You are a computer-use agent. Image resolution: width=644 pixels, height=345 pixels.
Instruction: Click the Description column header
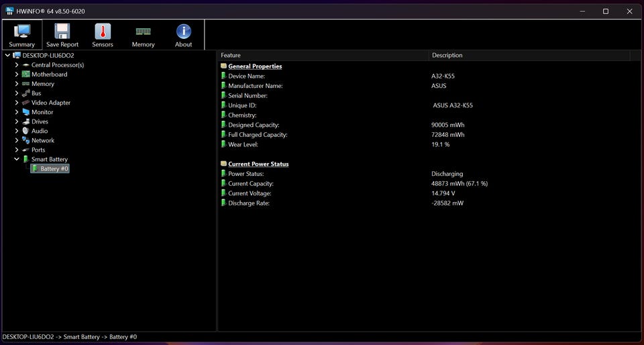coord(529,55)
